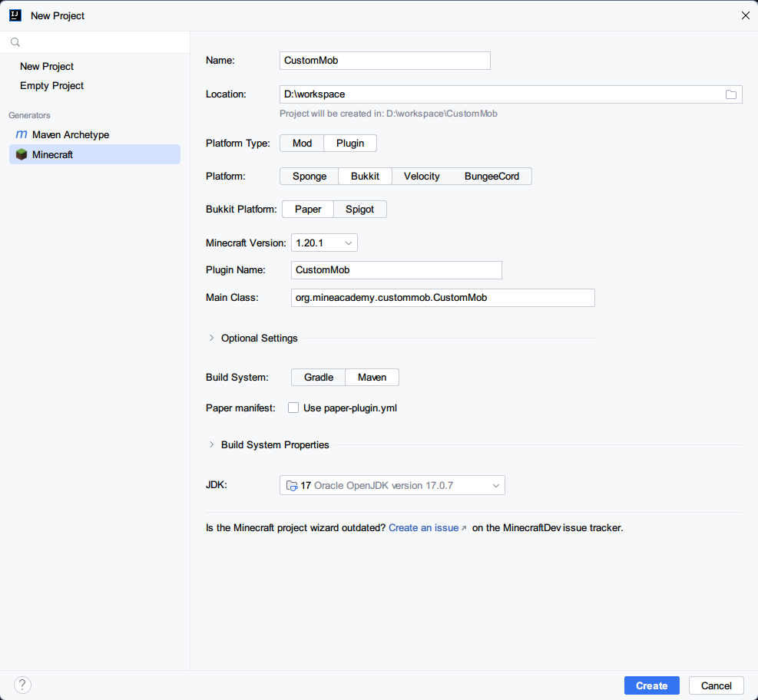Screen dimensions: 758x700
Task: Select the Maven Archetype generator
Action: tap(70, 134)
